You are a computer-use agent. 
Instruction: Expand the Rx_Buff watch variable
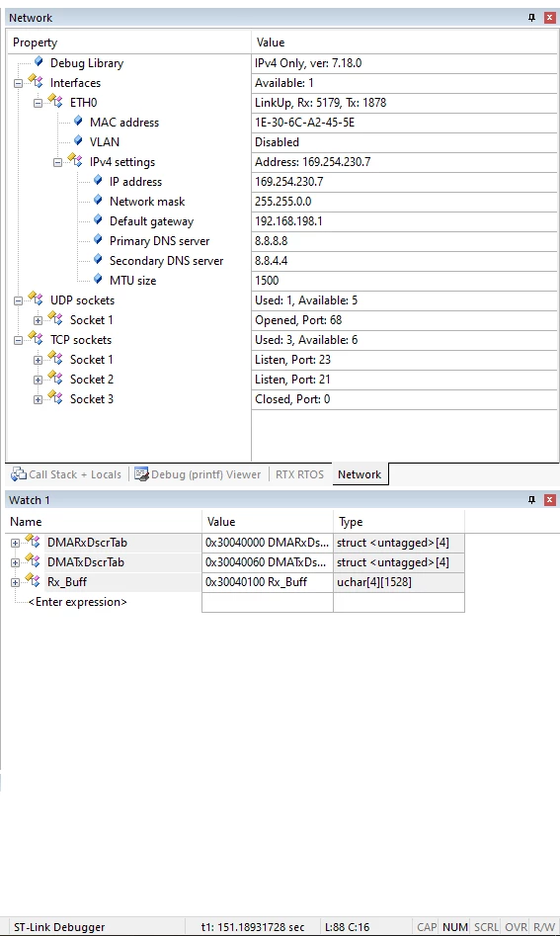click(15, 582)
